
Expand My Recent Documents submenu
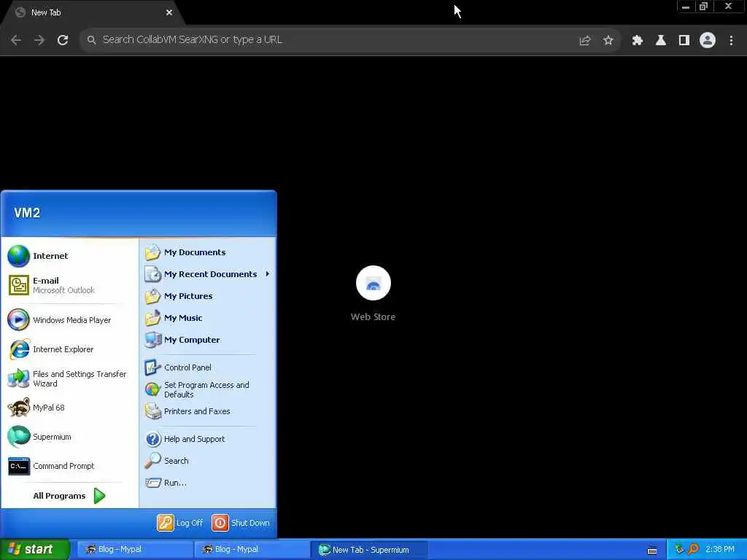coord(208,274)
